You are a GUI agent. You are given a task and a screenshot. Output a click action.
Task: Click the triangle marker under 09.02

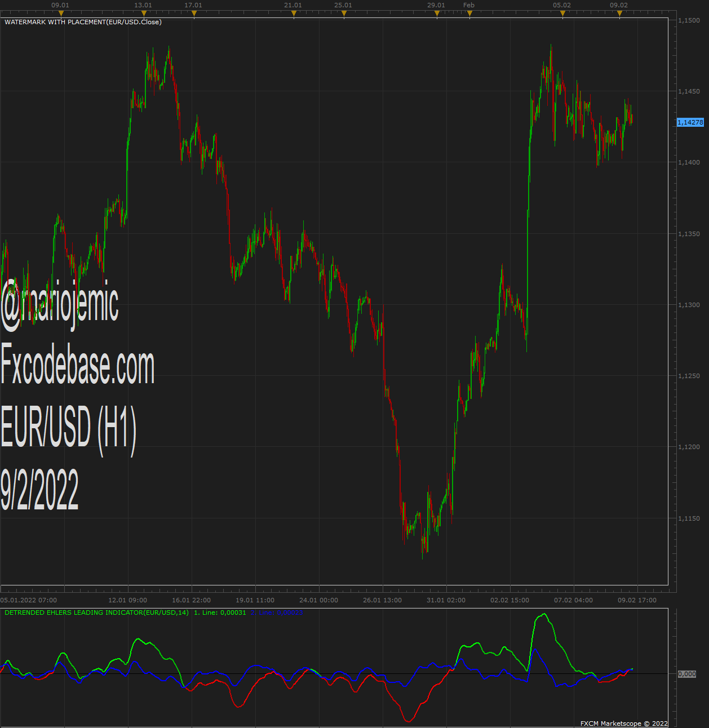click(x=619, y=14)
